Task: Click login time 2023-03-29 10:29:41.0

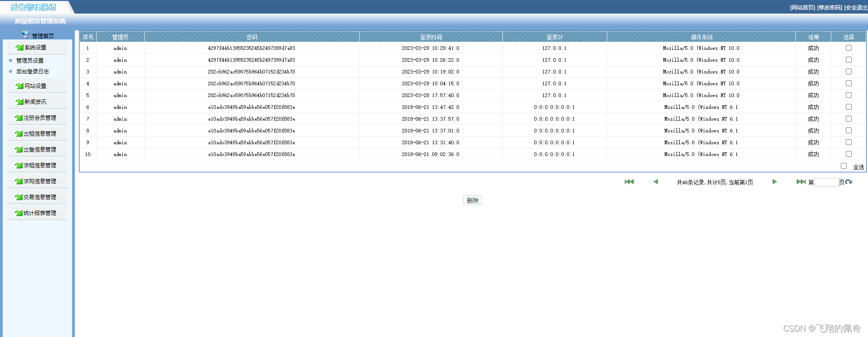Action: pos(430,48)
